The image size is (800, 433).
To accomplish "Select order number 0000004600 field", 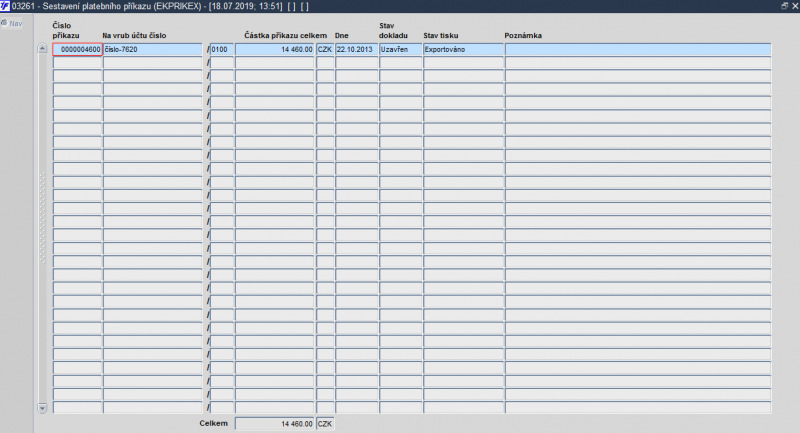I will [77, 49].
